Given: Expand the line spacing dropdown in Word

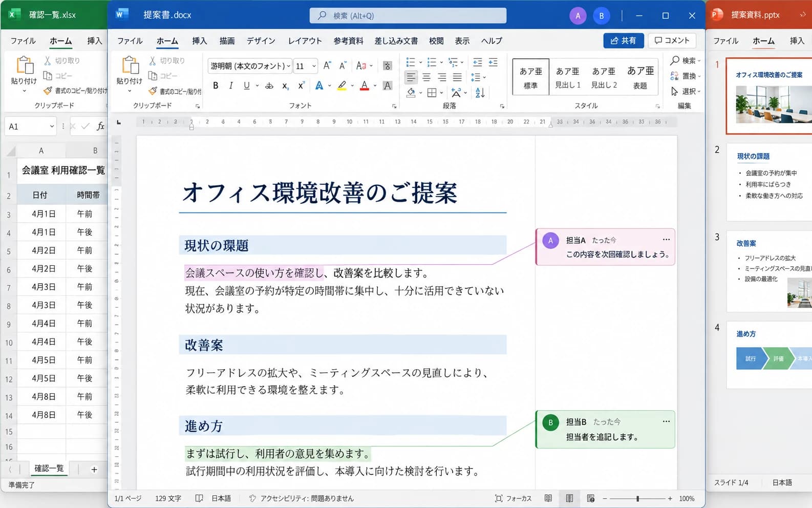Looking at the screenshot, I should coord(484,77).
